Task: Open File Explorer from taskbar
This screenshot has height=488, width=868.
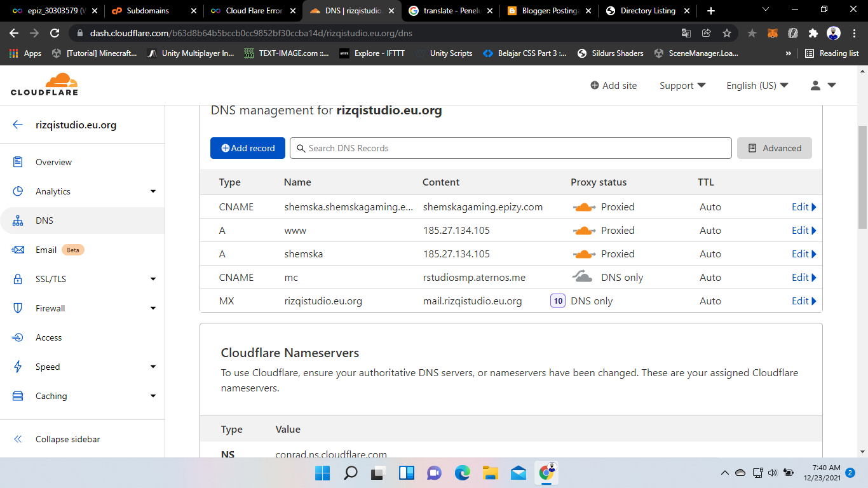Action: point(490,473)
